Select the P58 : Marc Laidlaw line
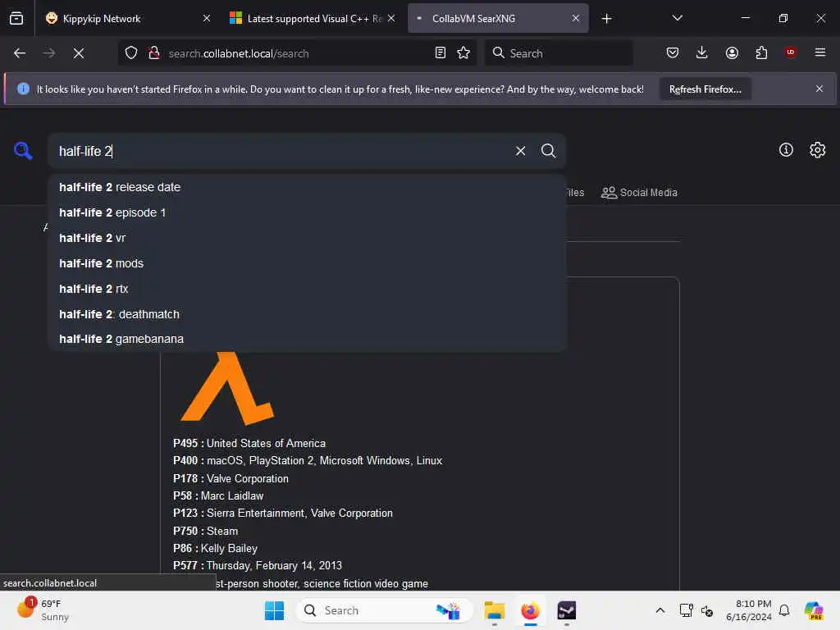The image size is (840, 630). coord(218,495)
